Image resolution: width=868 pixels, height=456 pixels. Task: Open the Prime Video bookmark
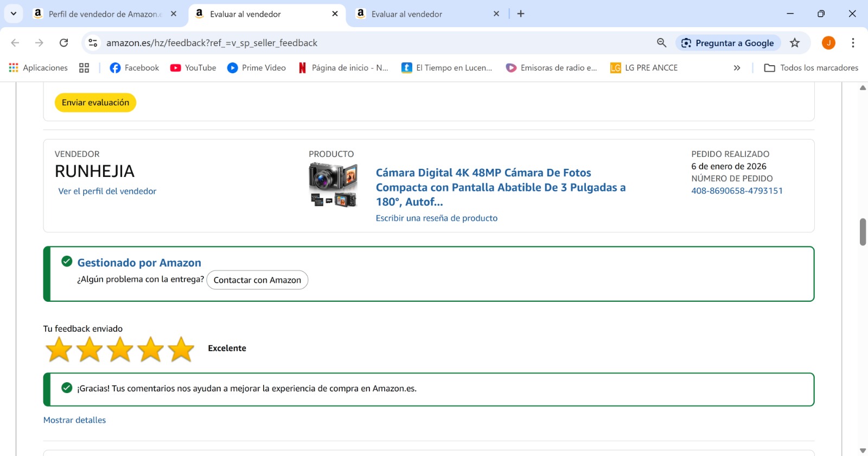[x=257, y=68]
